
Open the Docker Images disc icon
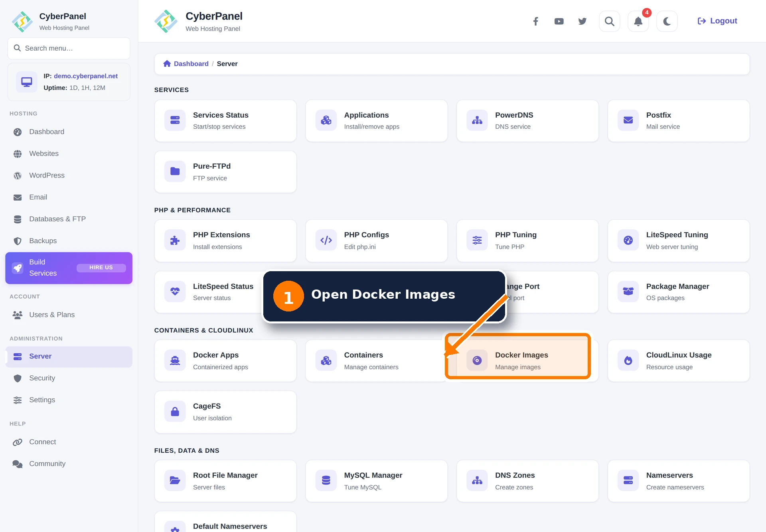(x=477, y=361)
